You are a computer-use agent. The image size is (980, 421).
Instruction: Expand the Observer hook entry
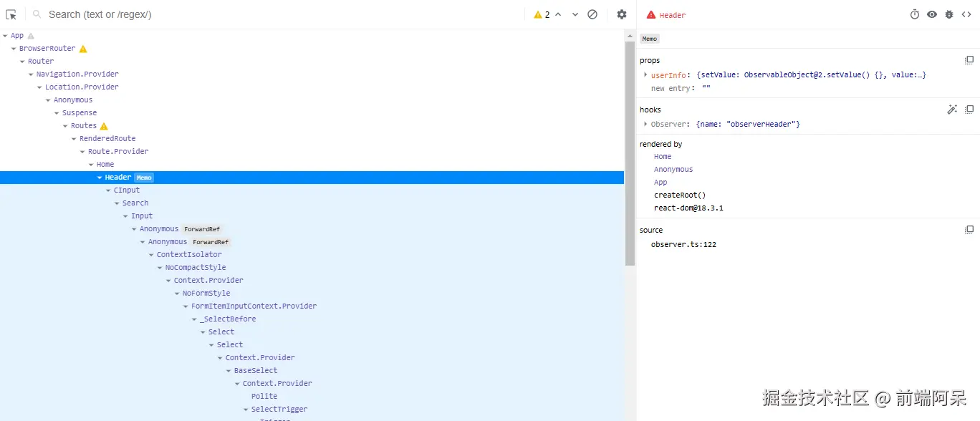(645, 124)
